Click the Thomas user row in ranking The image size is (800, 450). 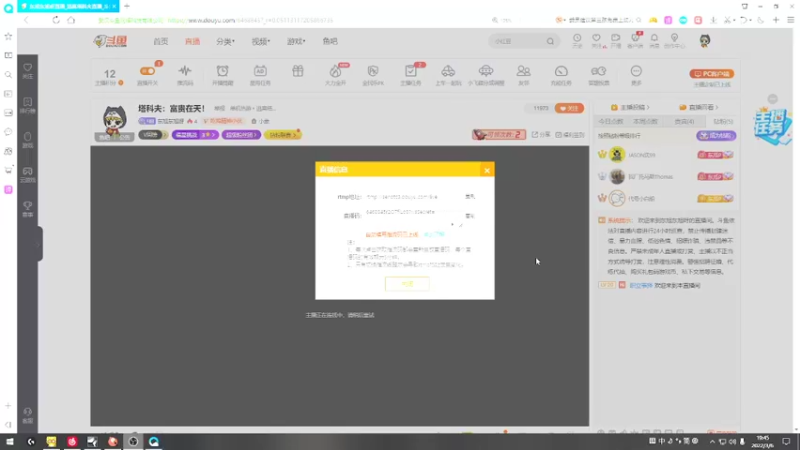click(666, 177)
